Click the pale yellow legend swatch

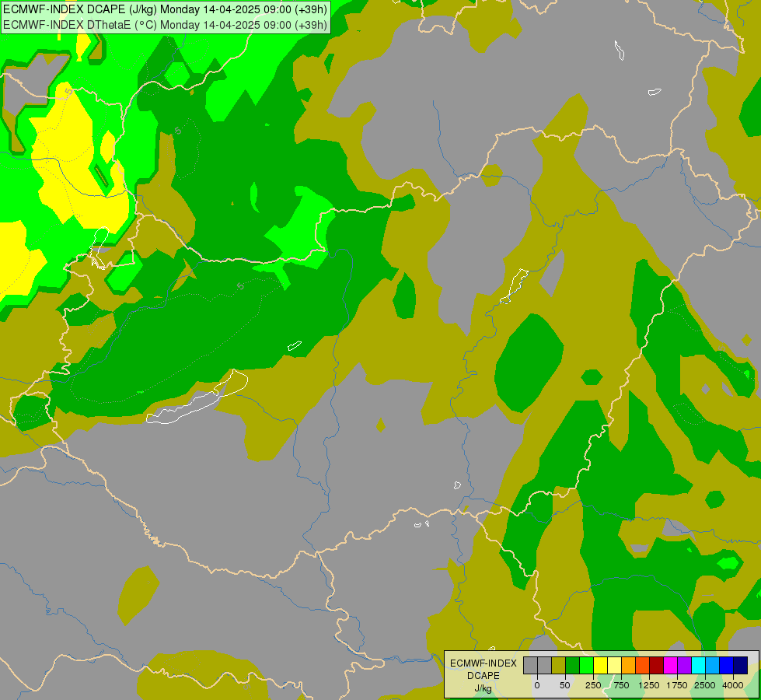tap(614, 665)
